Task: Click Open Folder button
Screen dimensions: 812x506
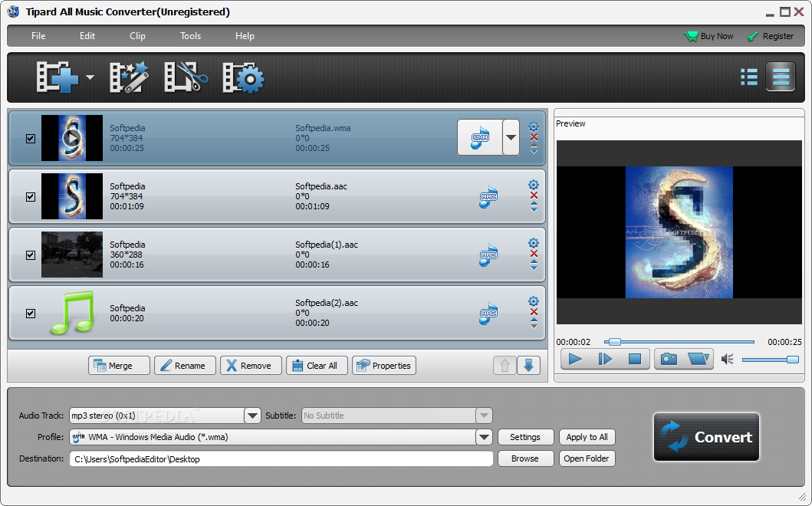Action: pos(587,459)
